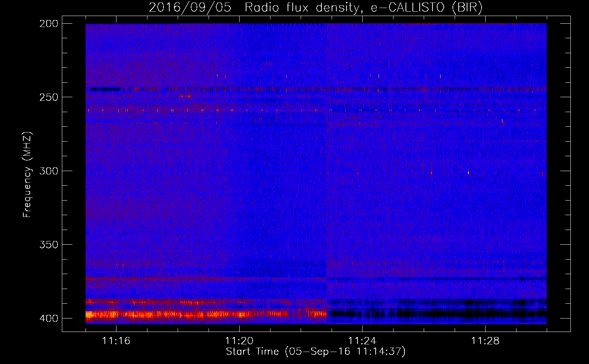Click the 11:20 time tick label

239,341
